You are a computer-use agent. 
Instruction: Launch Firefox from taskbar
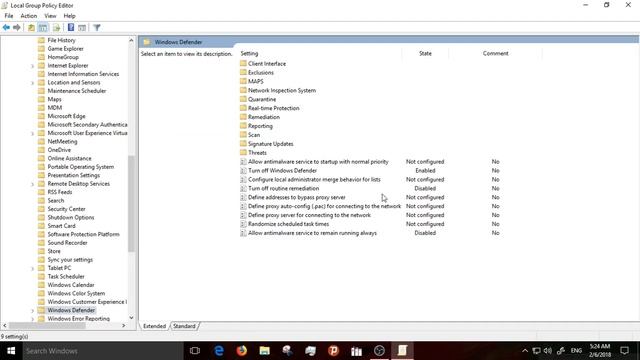pyautogui.click(x=242, y=351)
